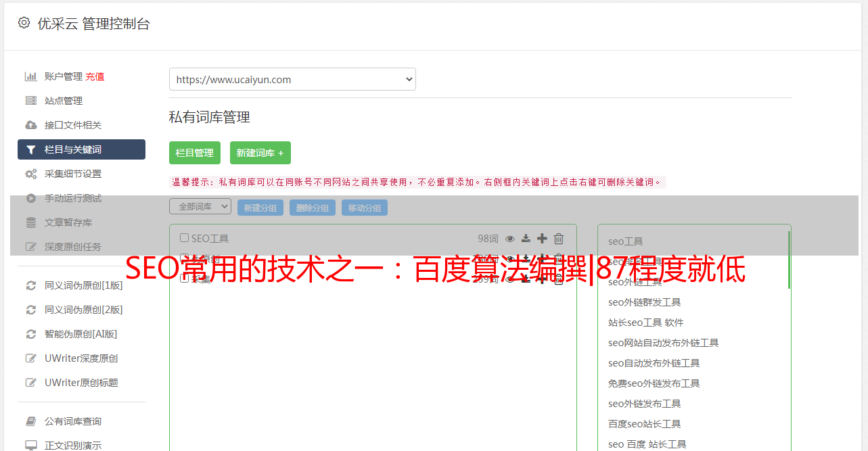Click the red 充值 link
The height and width of the screenshot is (451, 868).
click(95, 76)
